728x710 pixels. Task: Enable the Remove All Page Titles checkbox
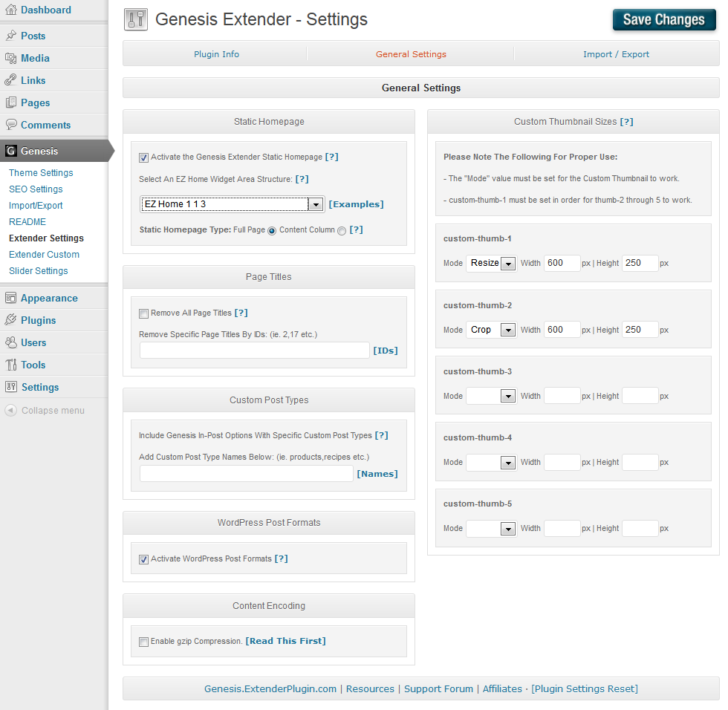(143, 313)
